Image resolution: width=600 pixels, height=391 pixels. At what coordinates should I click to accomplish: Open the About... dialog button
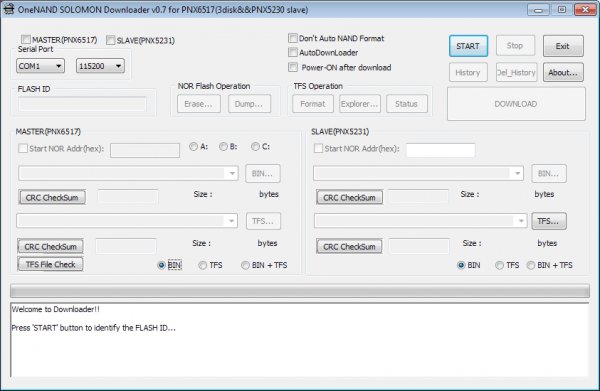[x=563, y=72]
